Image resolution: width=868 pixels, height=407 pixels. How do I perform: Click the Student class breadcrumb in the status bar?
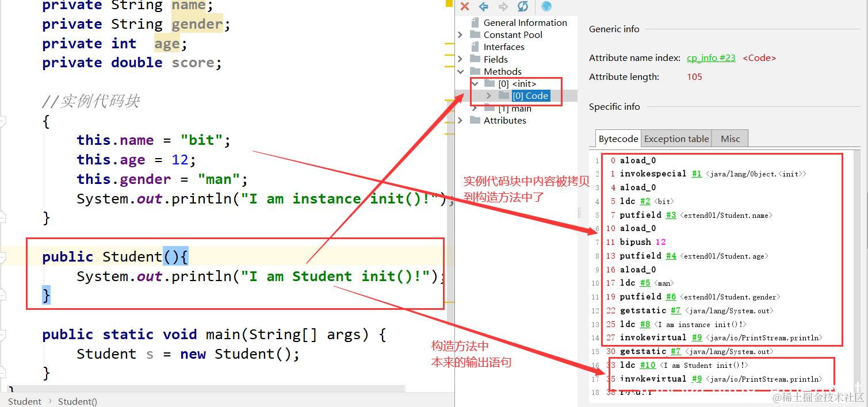point(25,401)
